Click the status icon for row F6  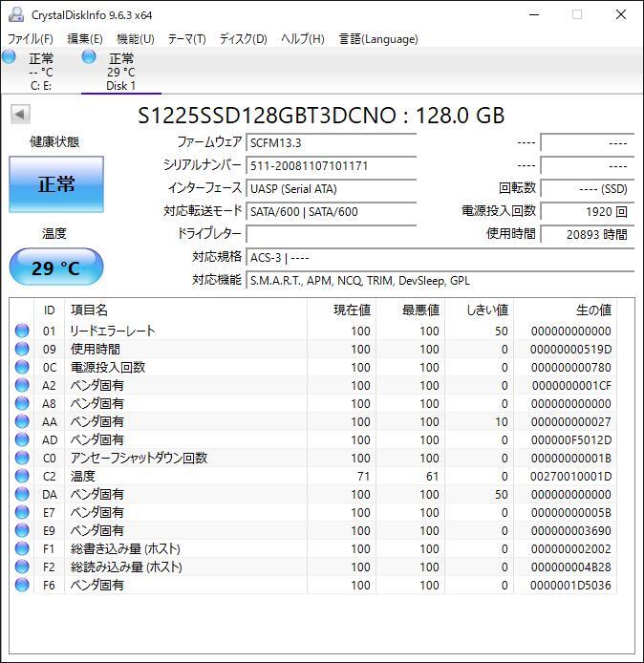[x=22, y=586]
